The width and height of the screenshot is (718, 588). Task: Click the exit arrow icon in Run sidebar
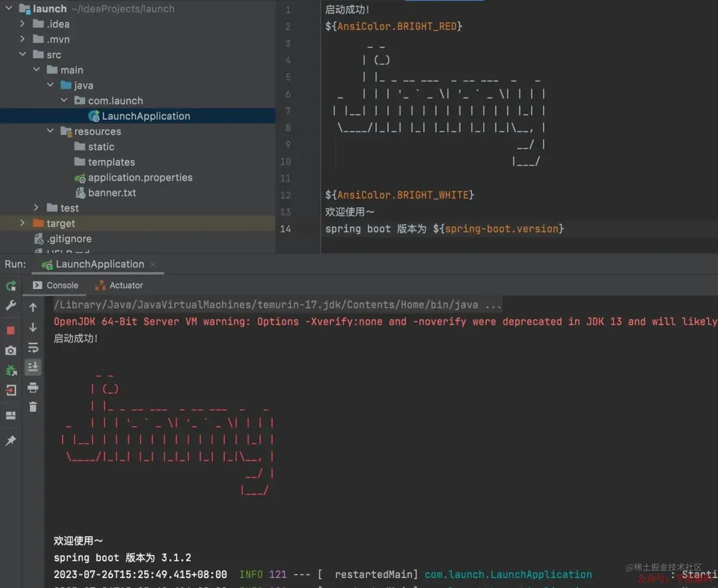(x=11, y=390)
